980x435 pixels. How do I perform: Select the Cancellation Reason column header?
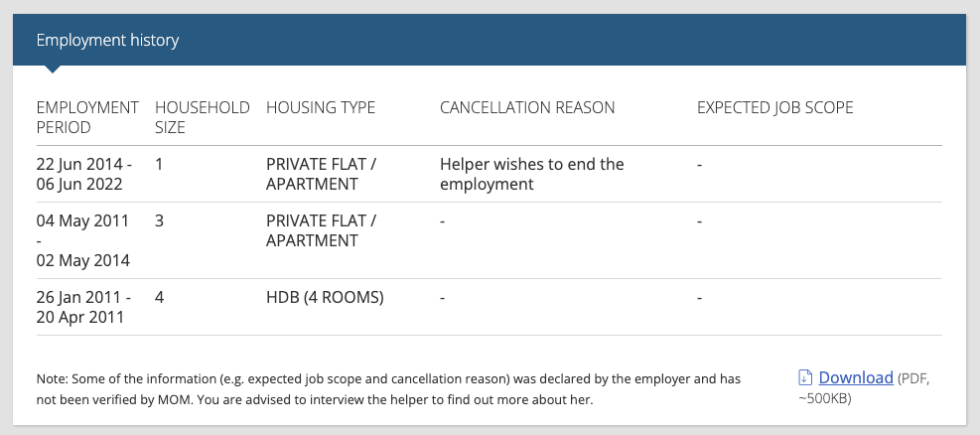[x=527, y=107]
